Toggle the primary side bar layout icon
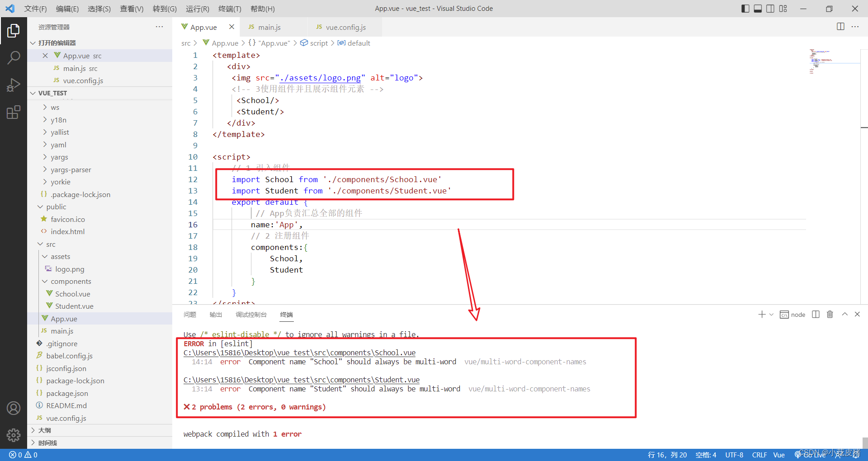 click(x=745, y=9)
